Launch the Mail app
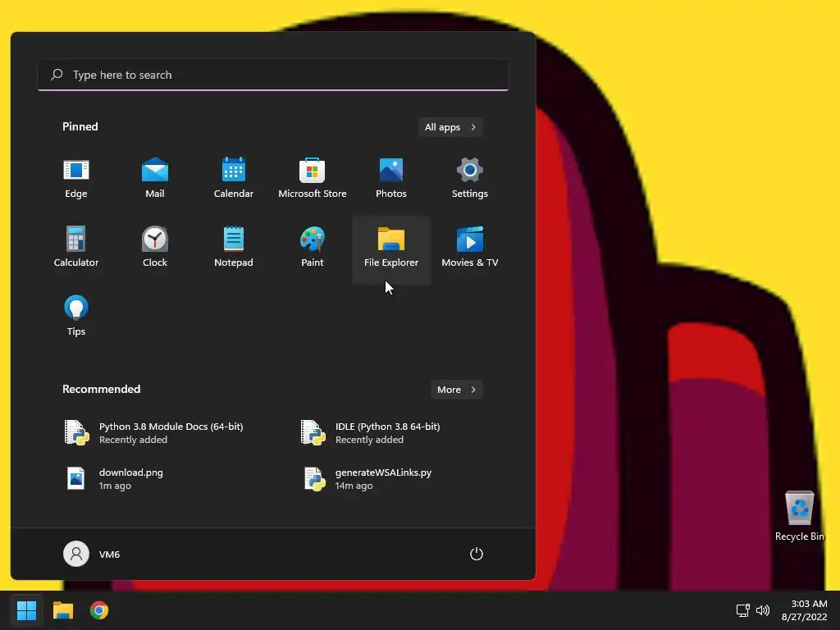The width and height of the screenshot is (840, 630). point(155,180)
